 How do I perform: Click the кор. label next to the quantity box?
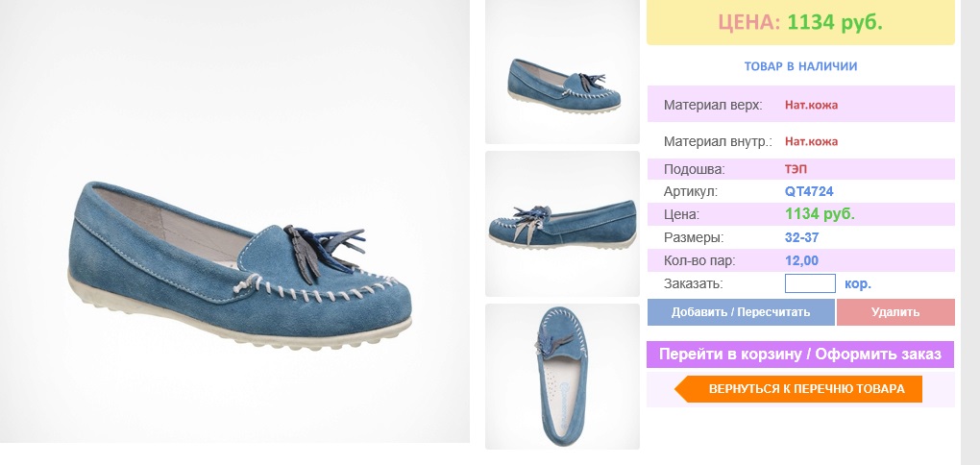(x=857, y=283)
